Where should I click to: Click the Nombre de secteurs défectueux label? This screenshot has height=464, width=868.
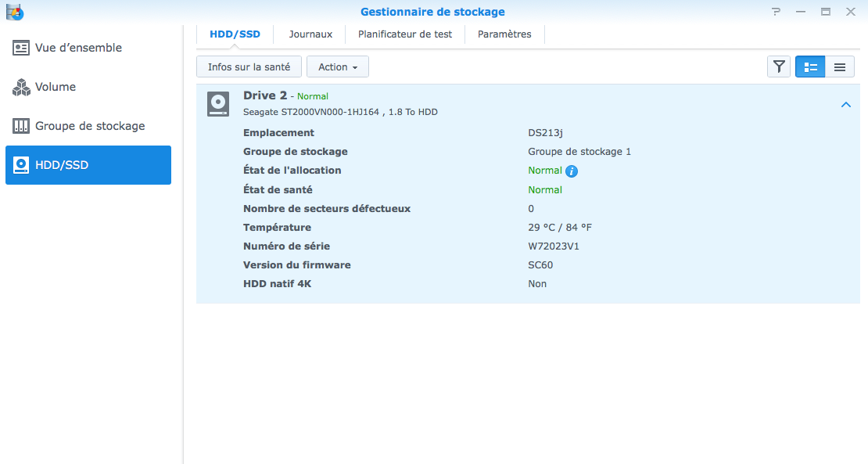(327, 209)
